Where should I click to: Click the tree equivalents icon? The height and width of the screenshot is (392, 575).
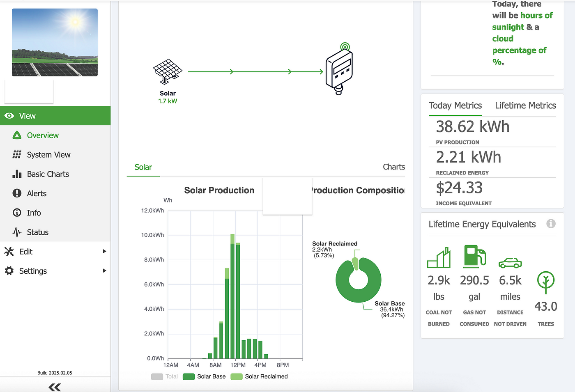(x=545, y=282)
